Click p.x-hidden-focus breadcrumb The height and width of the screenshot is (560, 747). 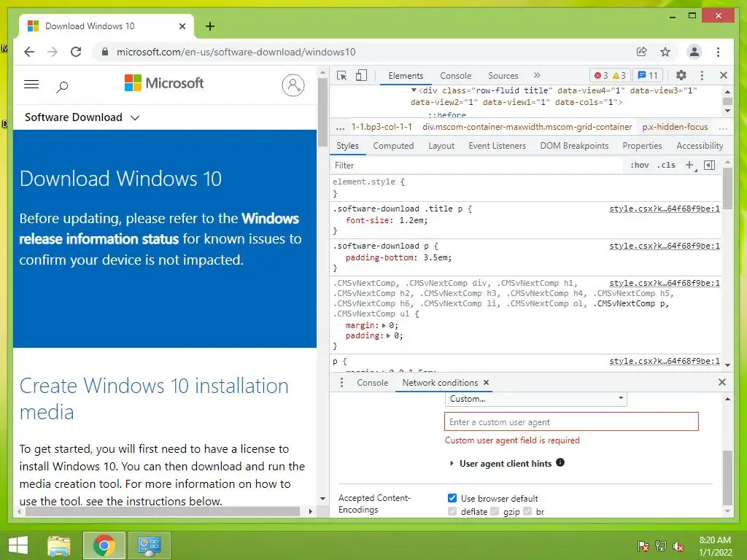coord(675,127)
